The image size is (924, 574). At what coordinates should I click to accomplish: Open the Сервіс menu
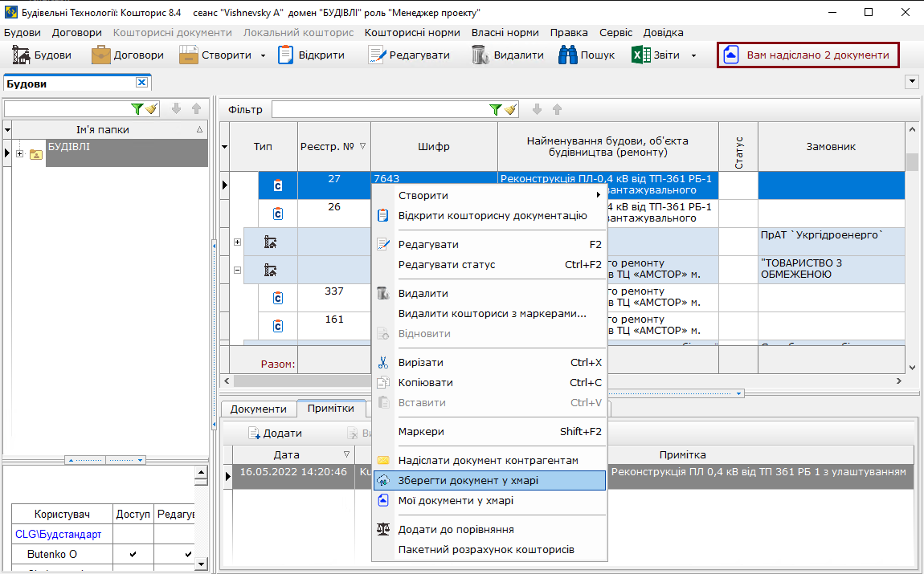point(615,32)
